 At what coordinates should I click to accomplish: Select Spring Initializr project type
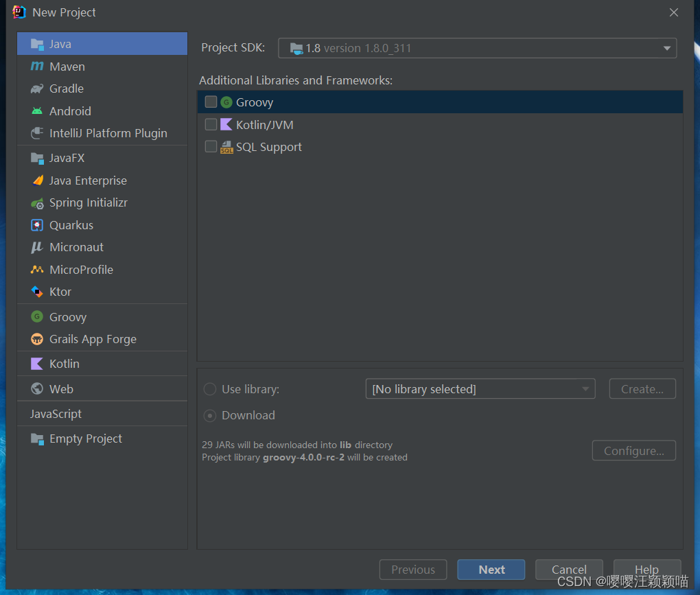102,202
